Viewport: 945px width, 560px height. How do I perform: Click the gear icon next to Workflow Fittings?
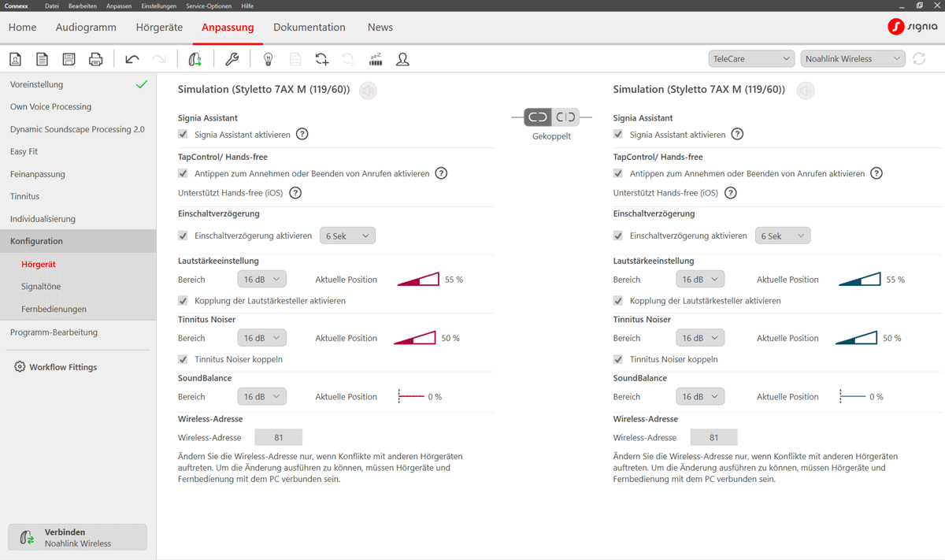[20, 367]
